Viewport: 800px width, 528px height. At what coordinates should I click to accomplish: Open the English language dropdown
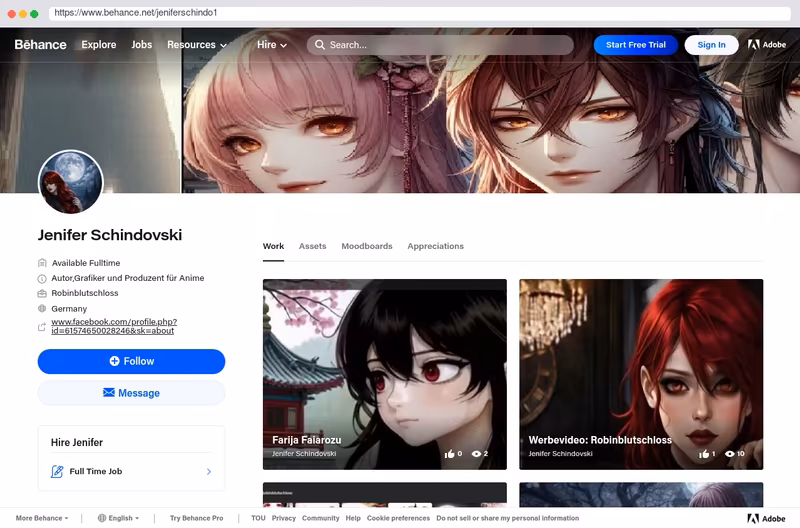tap(119, 518)
